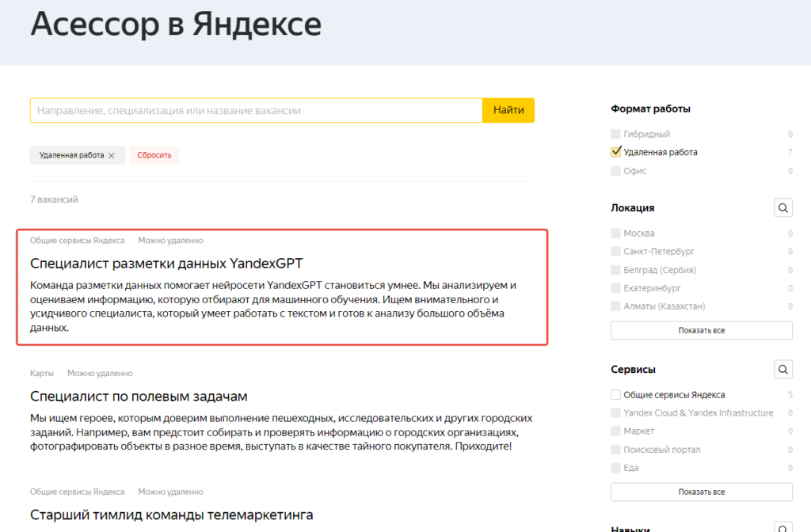
Task: Check Yandex Cloud & Yandex Infrastructure
Action: click(615, 412)
